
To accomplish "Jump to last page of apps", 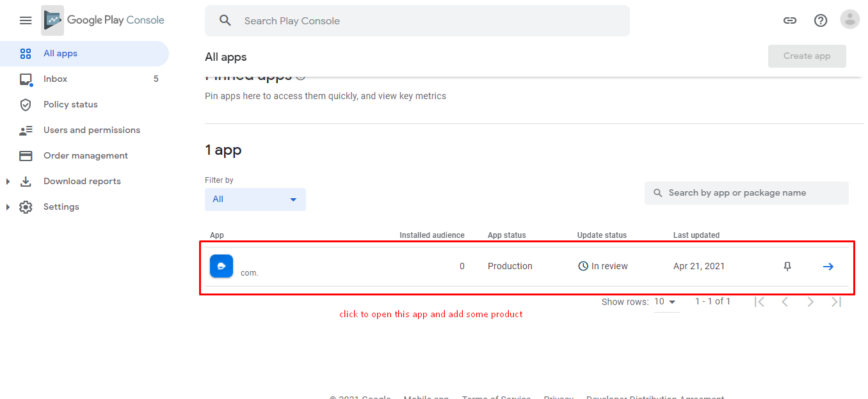I will 836,302.
